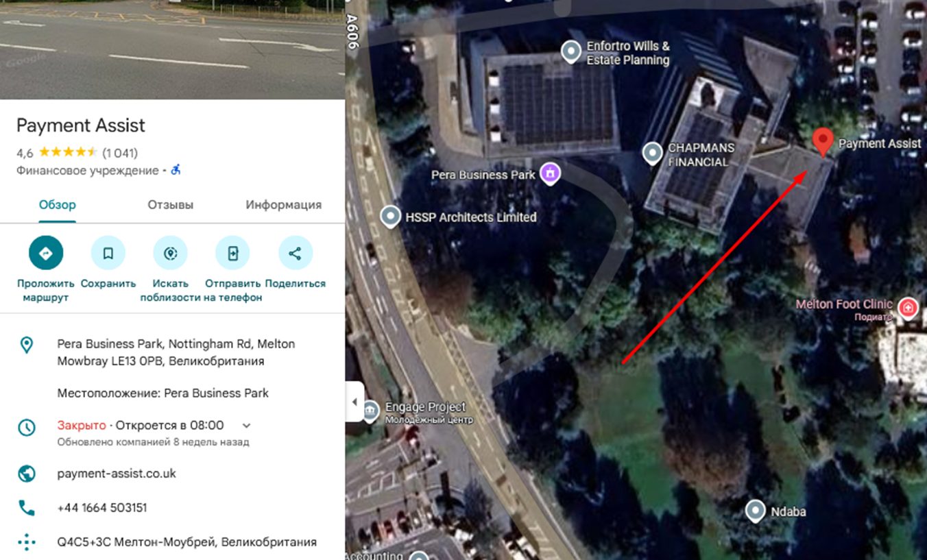The width and height of the screenshot is (927, 560).
Task: Click the Искать поблизости icon
Action: pos(171,253)
